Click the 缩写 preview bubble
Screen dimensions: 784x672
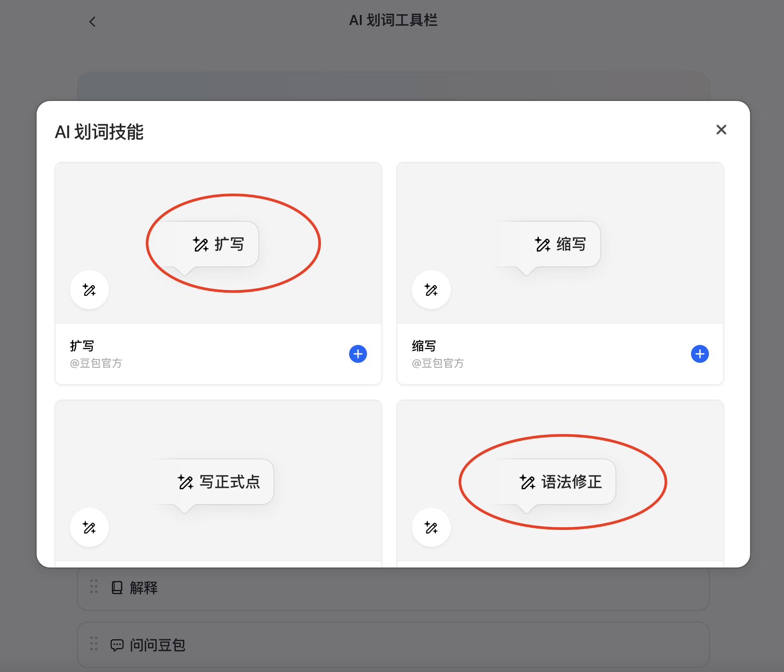(x=561, y=244)
